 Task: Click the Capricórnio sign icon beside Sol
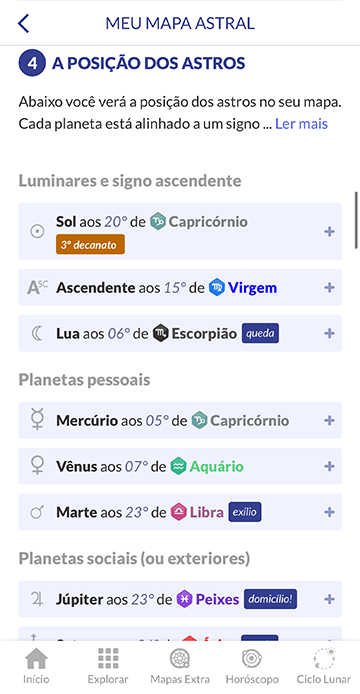click(158, 221)
